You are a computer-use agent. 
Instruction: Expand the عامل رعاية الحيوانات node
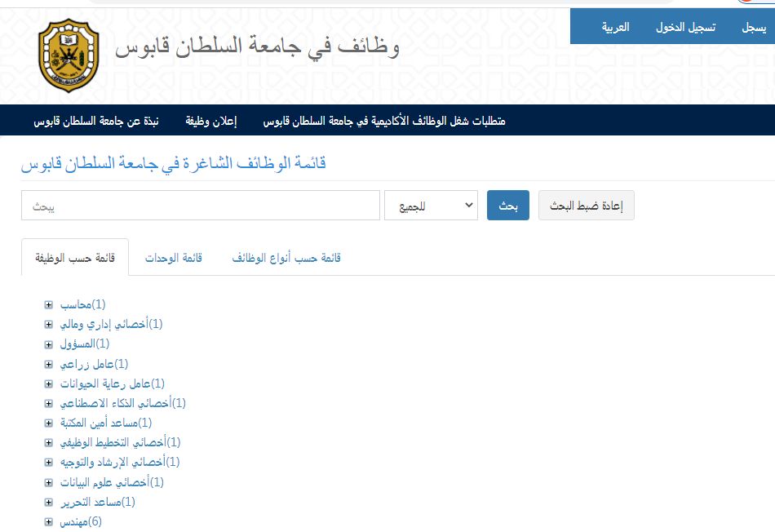[48, 383]
